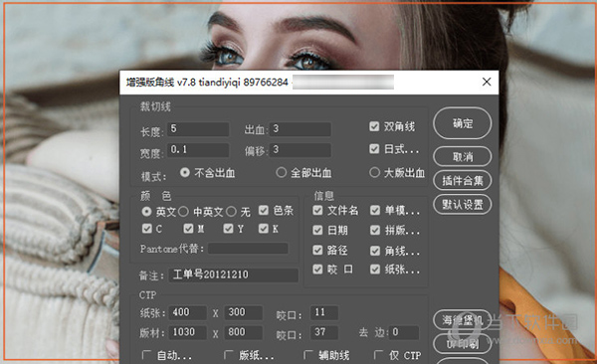Select 不含出血 mode radio button

(185, 172)
